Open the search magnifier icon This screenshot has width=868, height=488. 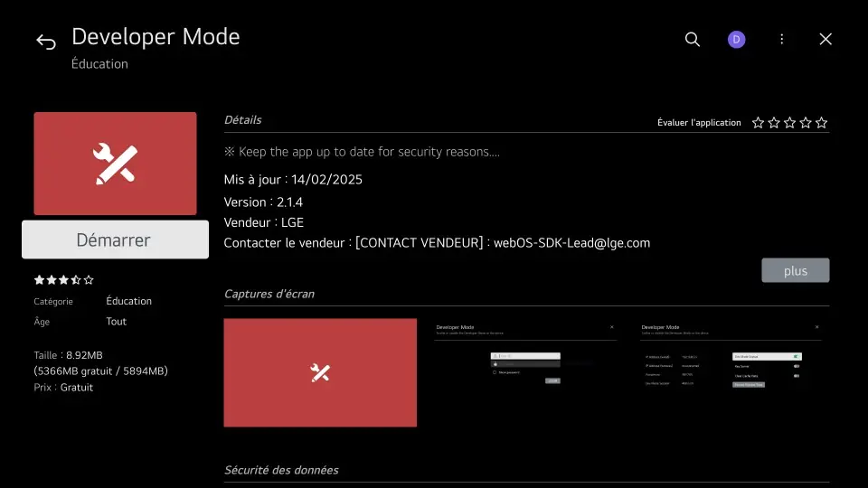coord(692,39)
